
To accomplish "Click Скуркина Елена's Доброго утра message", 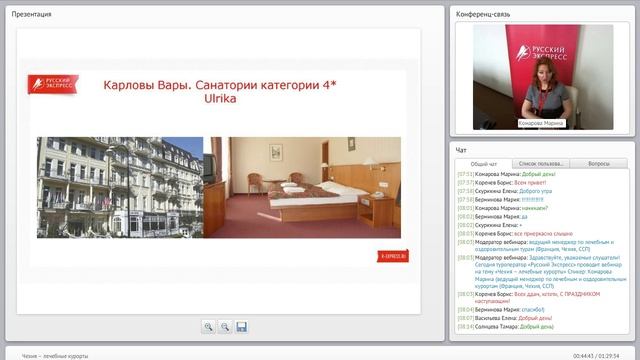I will (x=505, y=191).
